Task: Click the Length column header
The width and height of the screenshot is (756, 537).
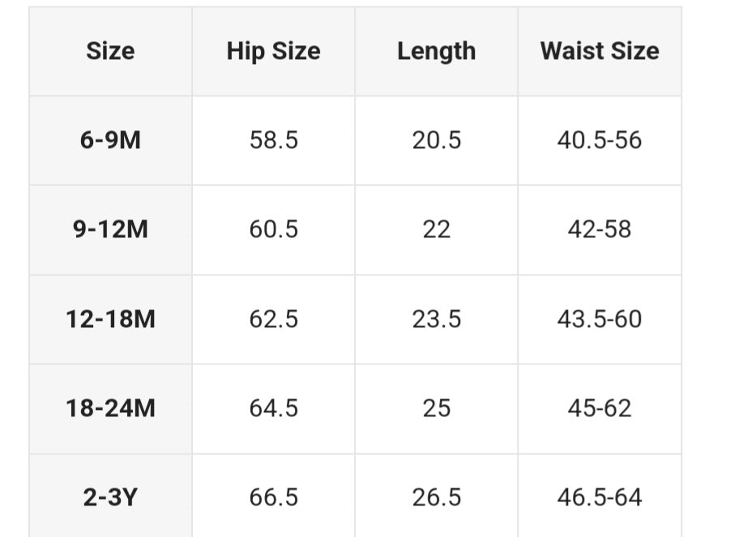Action: coord(436,51)
